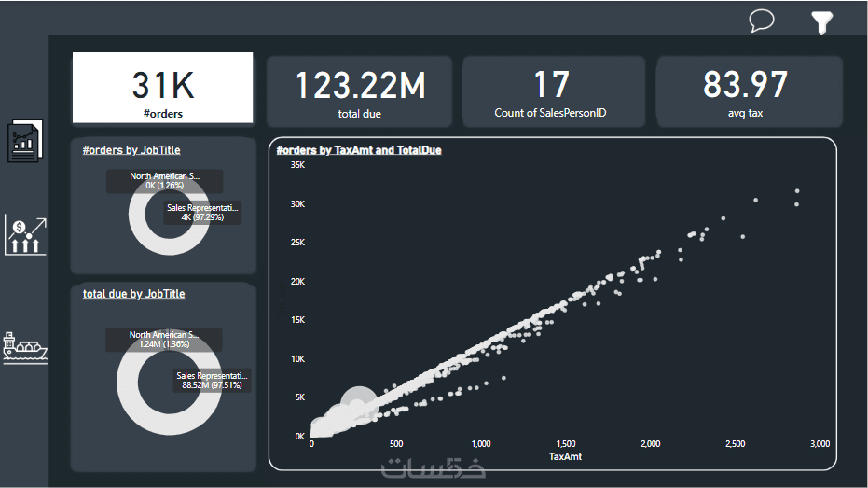The width and height of the screenshot is (868, 488).
Task: Click the 'North American S... 0K (1.26%)' label
Action: point(164,181)
